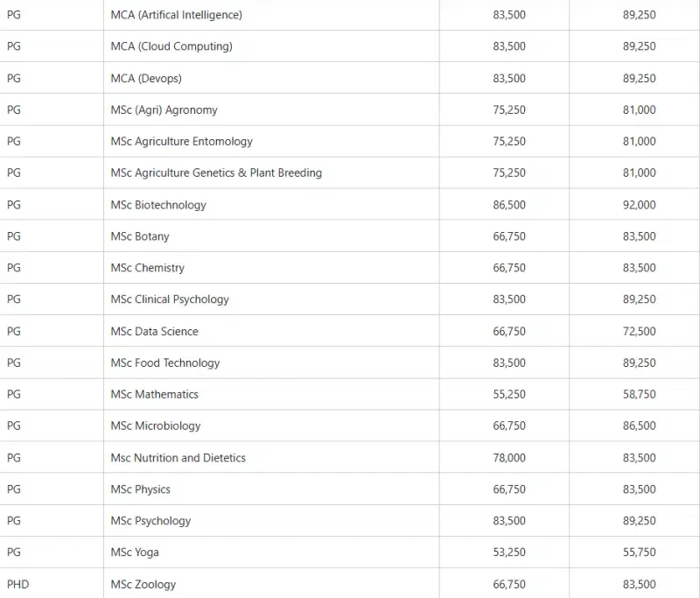Click the 53,250 fee for MSc Yoga
Screen dimensions: 700x598
click(509, 552)
